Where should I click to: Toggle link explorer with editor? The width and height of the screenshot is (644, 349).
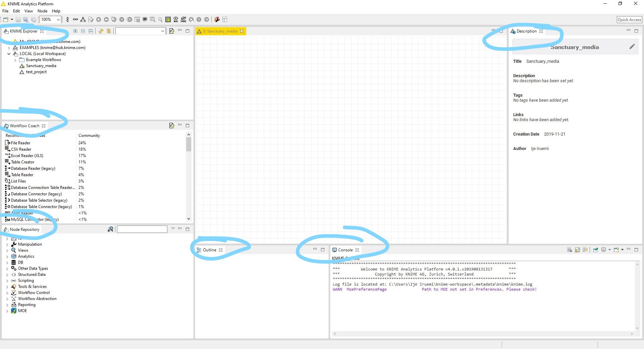(x=109, y=31)
